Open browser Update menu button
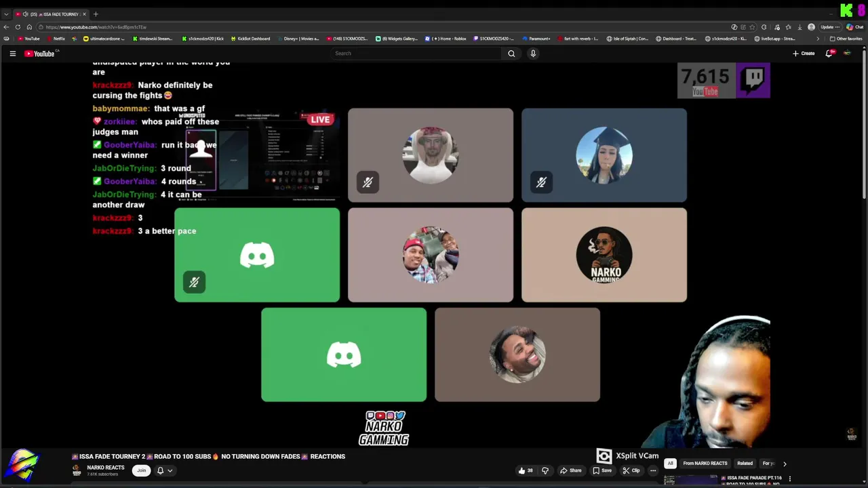Viewport: 868px width, 488px height. (831, 27)
